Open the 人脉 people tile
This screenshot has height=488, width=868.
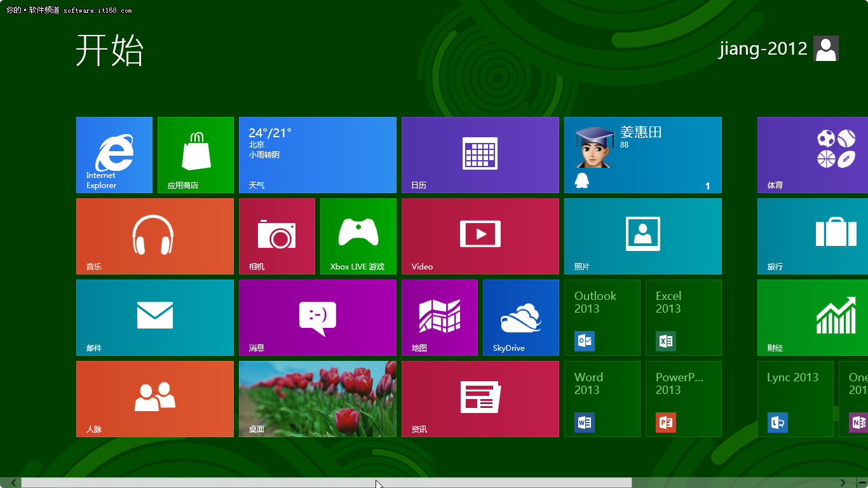coord(155,399)
